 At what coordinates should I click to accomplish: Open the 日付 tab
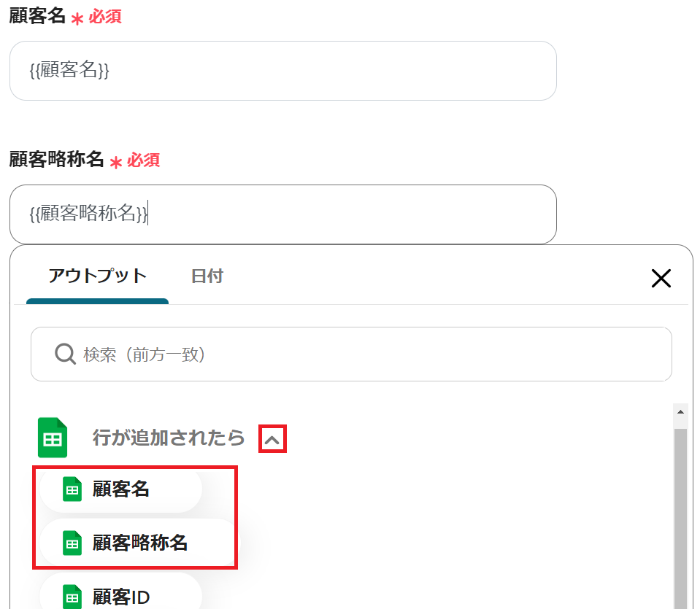click(x=207, y=276)
